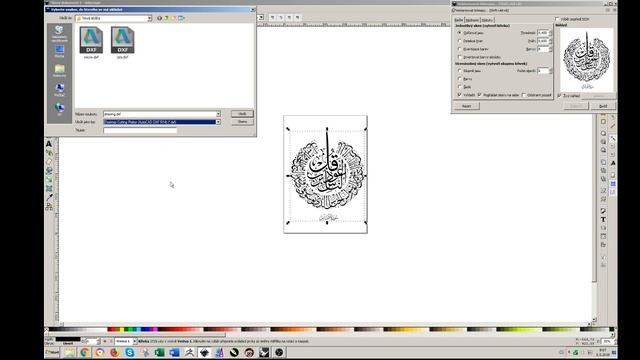Toggle Invert image checkbox in Trace Bitmap
The image size is (640, 360).
coord(460,57)
